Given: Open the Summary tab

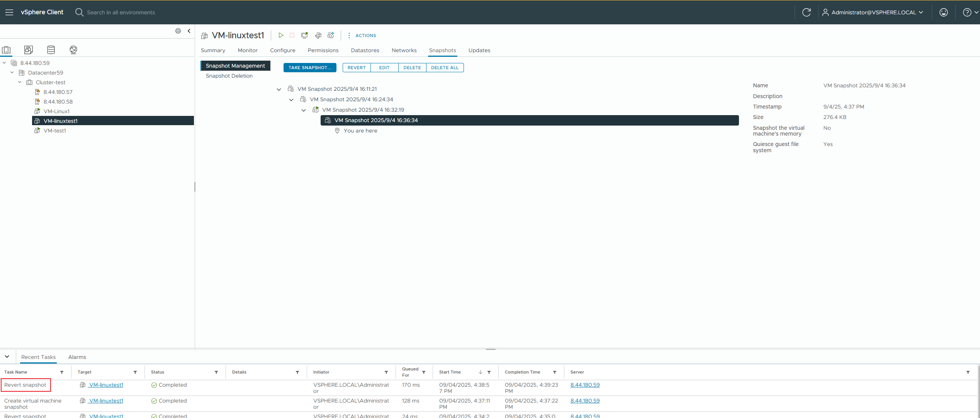Looking at the screenshot, I should pyautogui.click(x=213, y=50).
